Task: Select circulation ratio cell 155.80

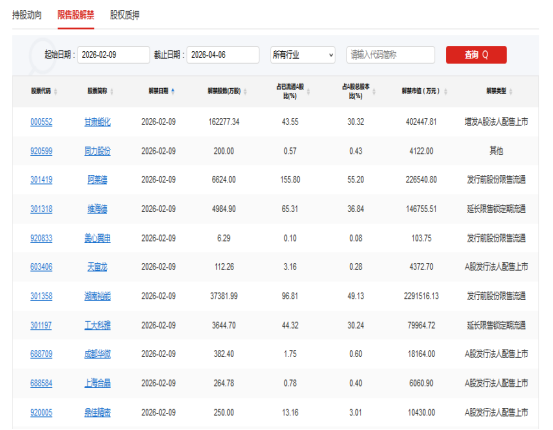Action: [290, 180]
